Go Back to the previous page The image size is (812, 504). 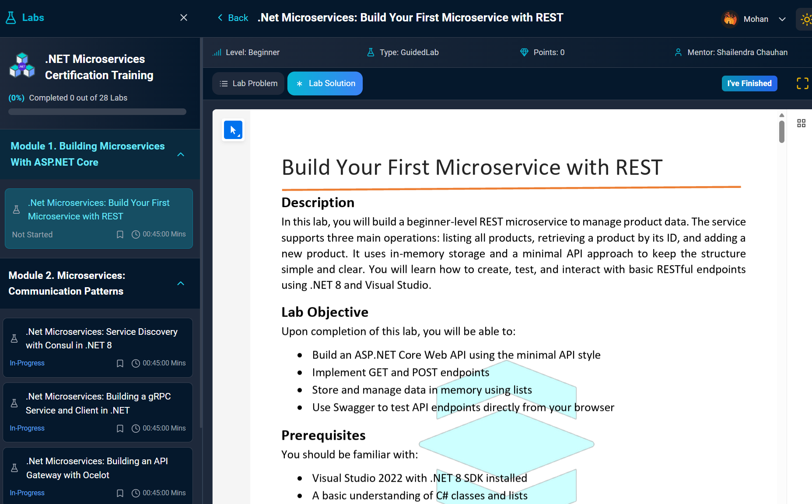[x=233, y=18]
